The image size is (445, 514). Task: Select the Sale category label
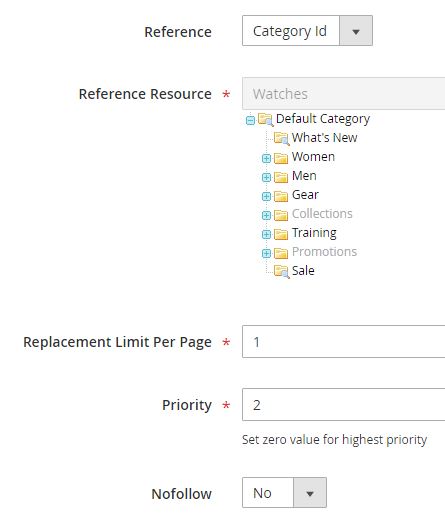point(303,270)
